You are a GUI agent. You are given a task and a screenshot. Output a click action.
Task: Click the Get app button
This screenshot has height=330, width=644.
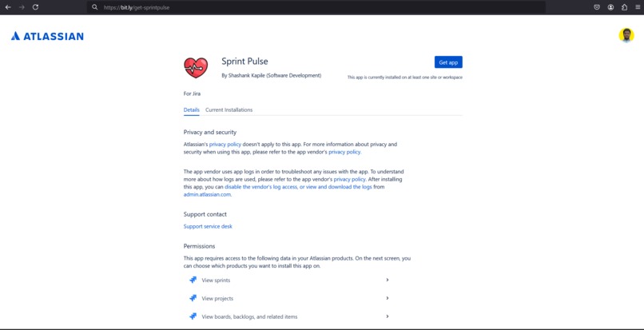click(448, 62)
